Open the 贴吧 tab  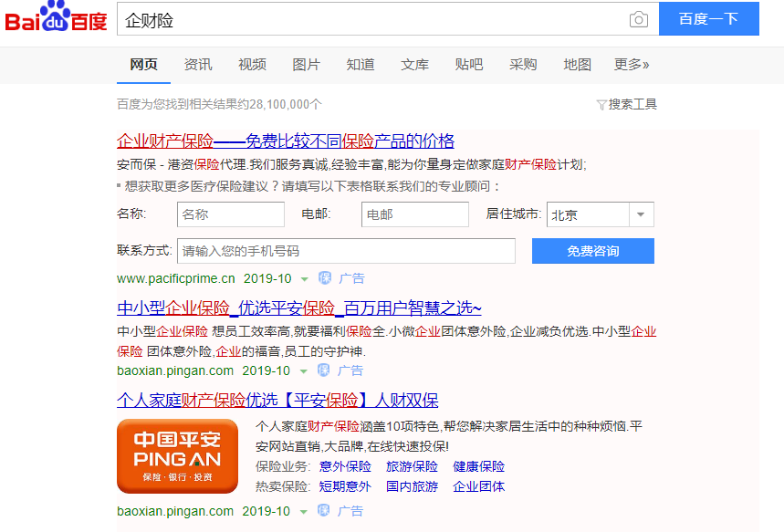coord(469,65)
